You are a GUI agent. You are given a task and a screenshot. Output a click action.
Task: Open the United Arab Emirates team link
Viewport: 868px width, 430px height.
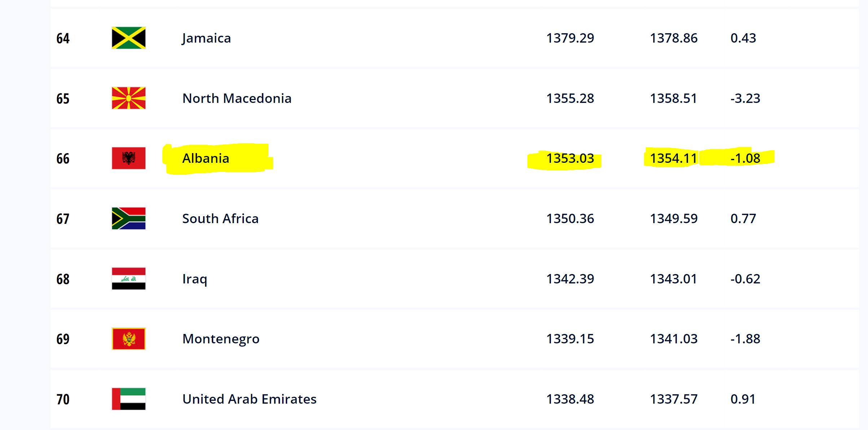[249, 399]
